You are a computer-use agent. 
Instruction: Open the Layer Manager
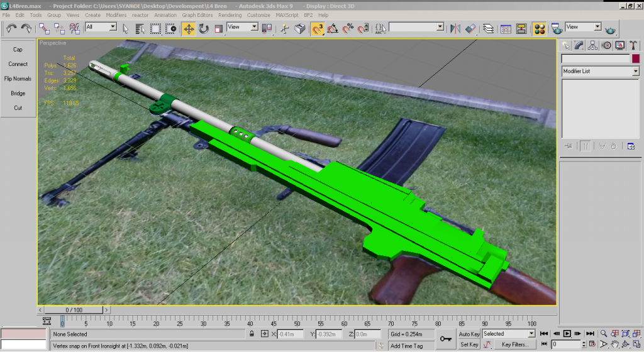click(x=488, y=28)
